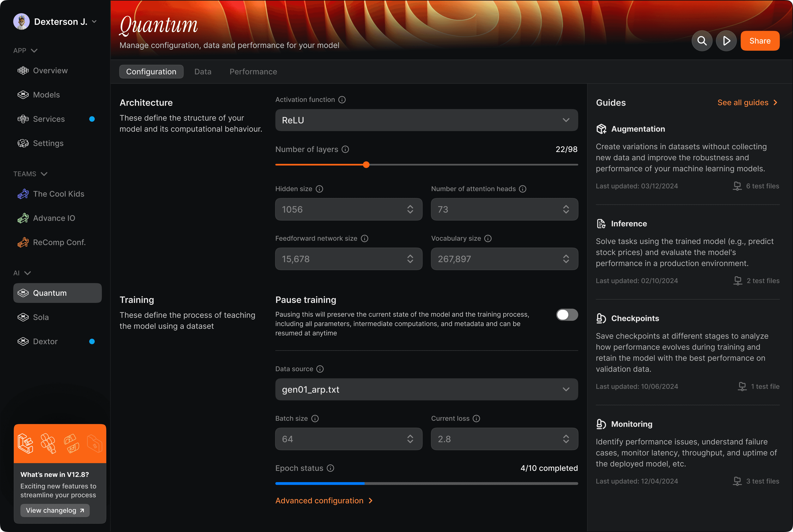Click the Epoch status info icon
The image size is (793, 532).
[330, 468]
